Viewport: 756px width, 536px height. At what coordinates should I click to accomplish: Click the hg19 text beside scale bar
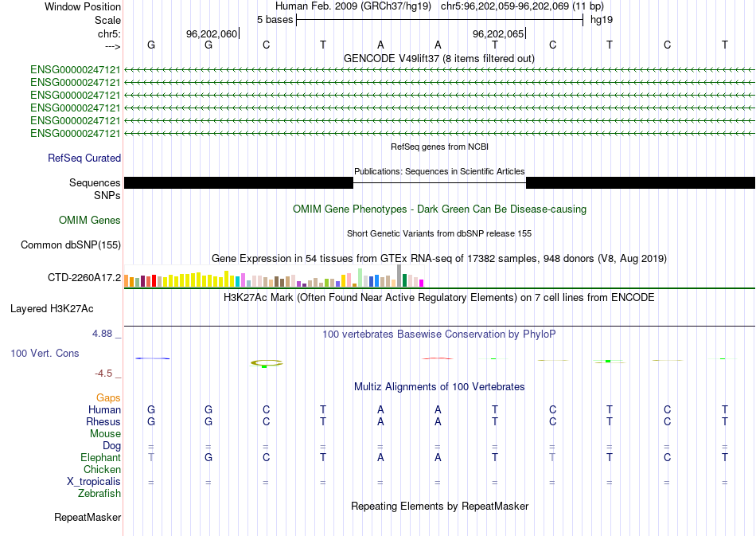[x=602, y=20]
